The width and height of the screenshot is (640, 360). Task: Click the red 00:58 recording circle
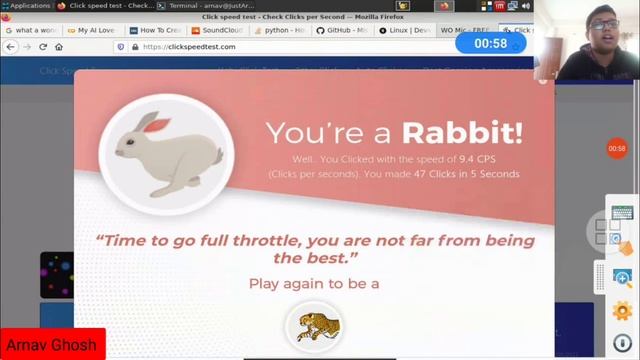[617, 149]
